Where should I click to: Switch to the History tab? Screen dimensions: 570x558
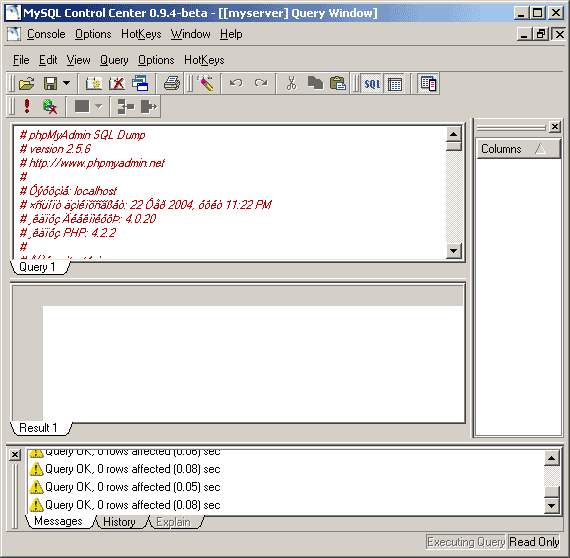click(119, 522)
